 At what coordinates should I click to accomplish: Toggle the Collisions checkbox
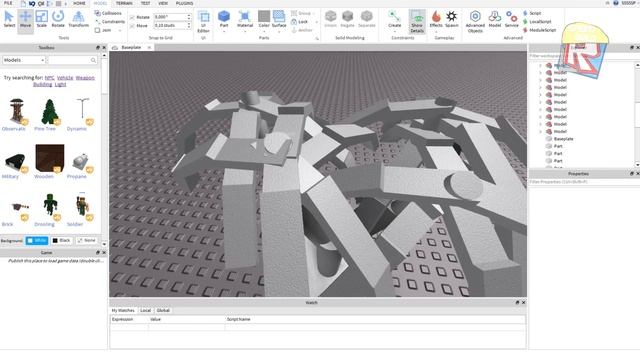point(108,13)
